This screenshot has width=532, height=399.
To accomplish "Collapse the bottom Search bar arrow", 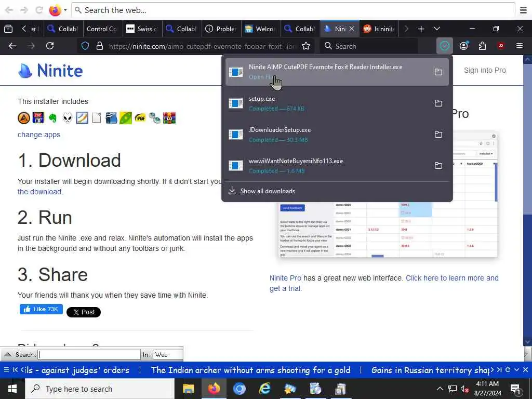I will (x=7, y=354).
